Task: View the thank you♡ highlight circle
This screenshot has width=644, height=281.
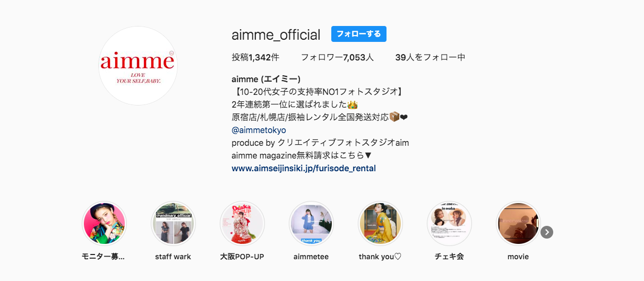Action: coord(380,223)
